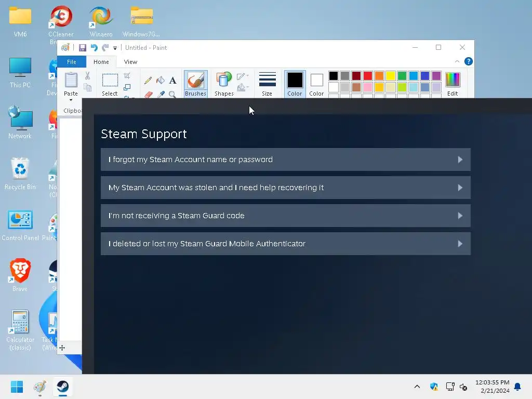Image resolution: width=532 pixels, height=399 pixels.
Task: Pick the lime green swatch in Paint palette
Action: click(x=402, y=87)
